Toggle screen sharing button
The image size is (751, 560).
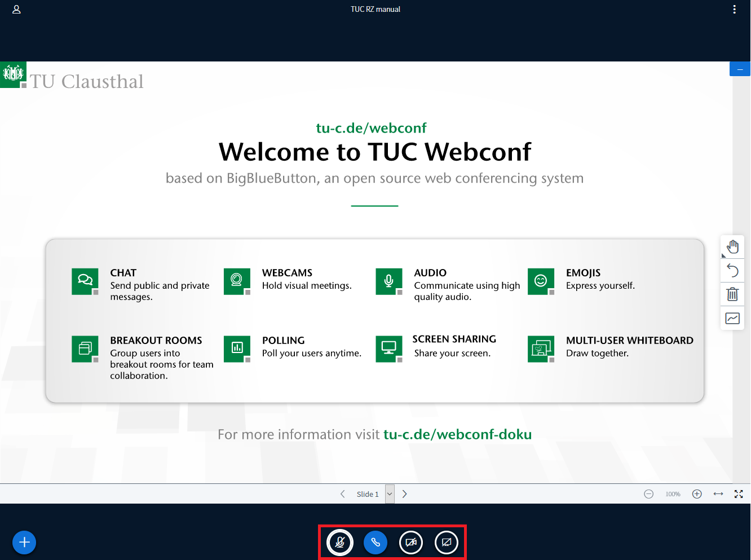[447, 543]
